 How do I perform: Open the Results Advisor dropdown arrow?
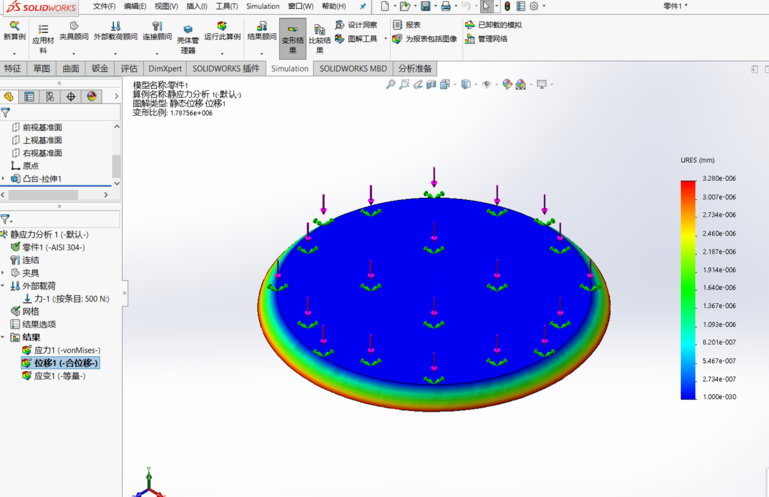[x=262, y=53]
